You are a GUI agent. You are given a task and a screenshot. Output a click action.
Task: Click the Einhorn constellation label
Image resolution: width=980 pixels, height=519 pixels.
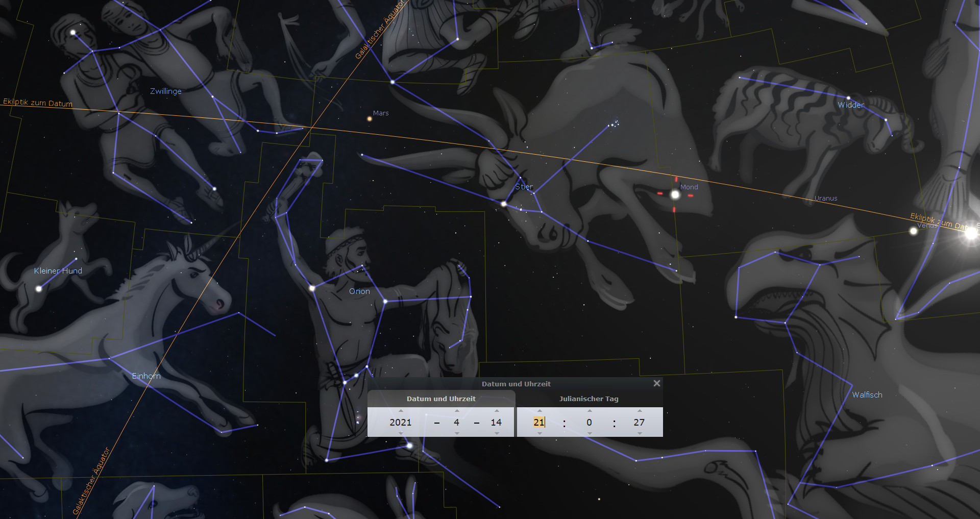(x=146, y=376)
